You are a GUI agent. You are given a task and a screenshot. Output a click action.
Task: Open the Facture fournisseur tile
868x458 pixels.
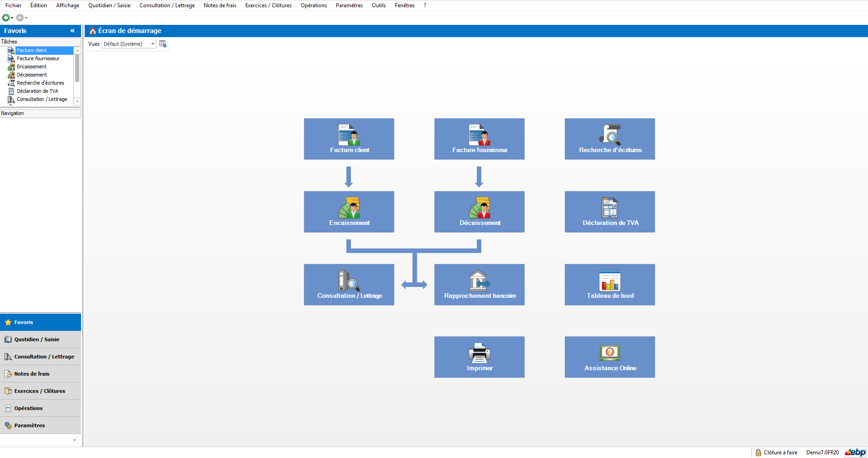point(479,139)
